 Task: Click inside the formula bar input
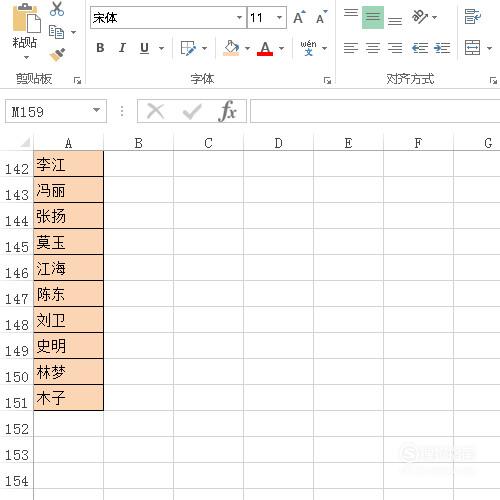pos(375,111)
